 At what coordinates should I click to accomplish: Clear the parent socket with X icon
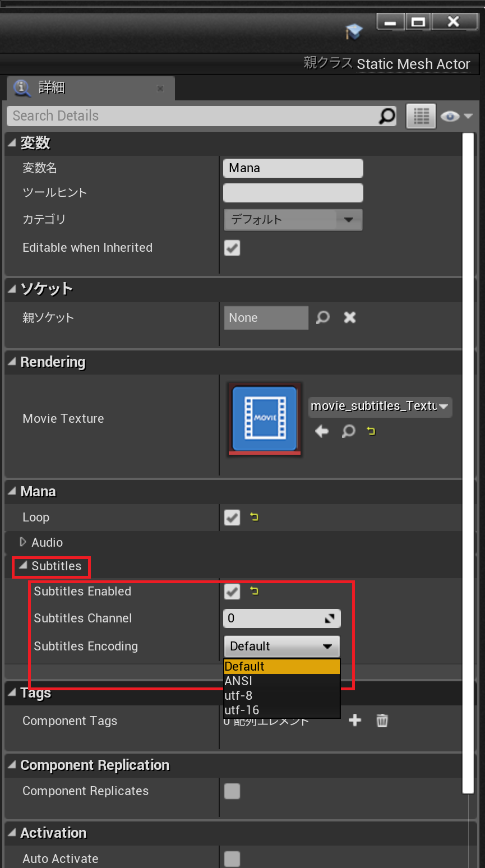pos(350,317)
